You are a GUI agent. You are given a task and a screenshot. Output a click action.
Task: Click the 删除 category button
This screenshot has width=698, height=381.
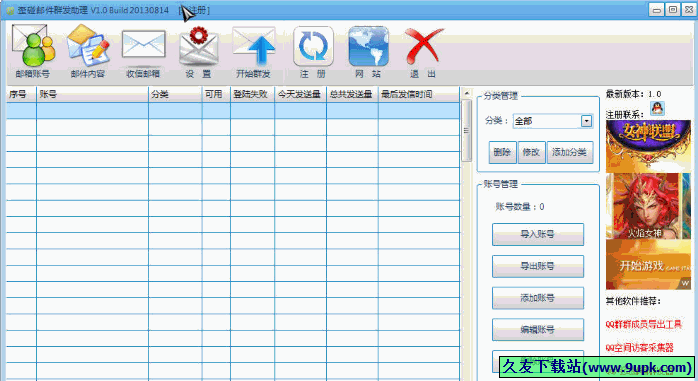(502, 152)
